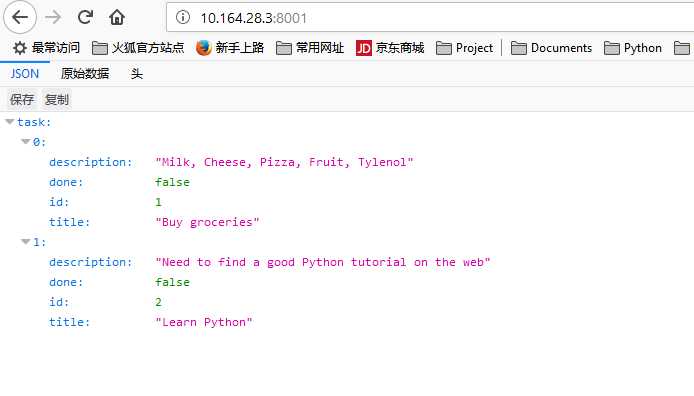Click the id value 1

pyautogui.click(x=158, y=202)
